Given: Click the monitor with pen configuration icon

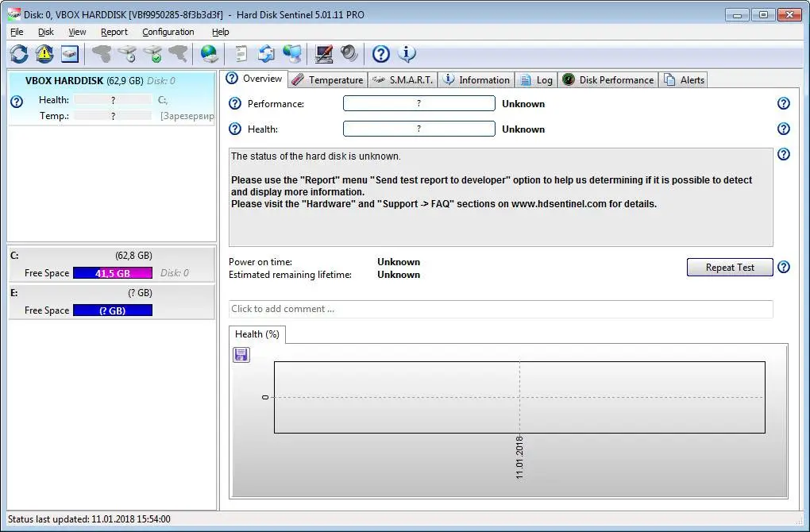Looking at the screenshot, I should click(x=324, y=54).
